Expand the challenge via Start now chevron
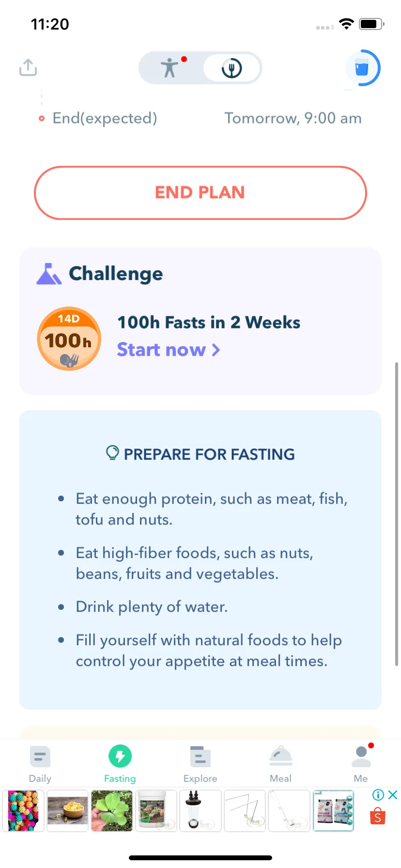Viewport: 401px width, 868px height. [x=216, y=350]
